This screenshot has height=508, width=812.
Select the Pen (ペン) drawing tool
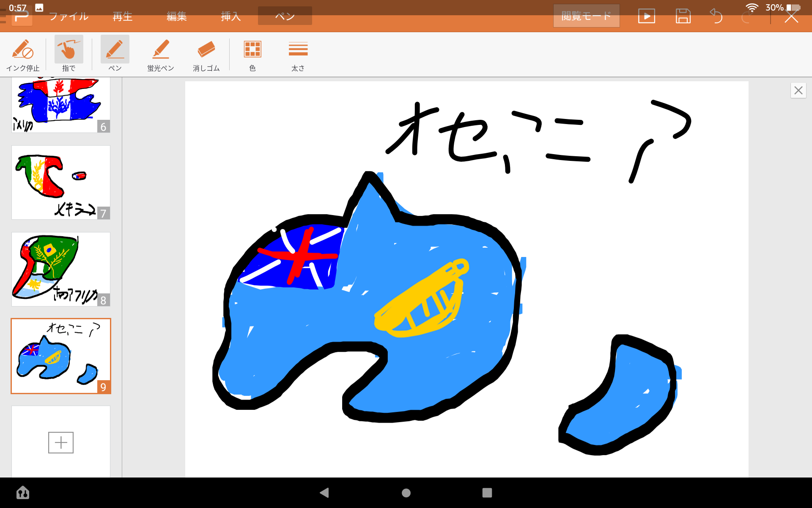coord(115,55)
